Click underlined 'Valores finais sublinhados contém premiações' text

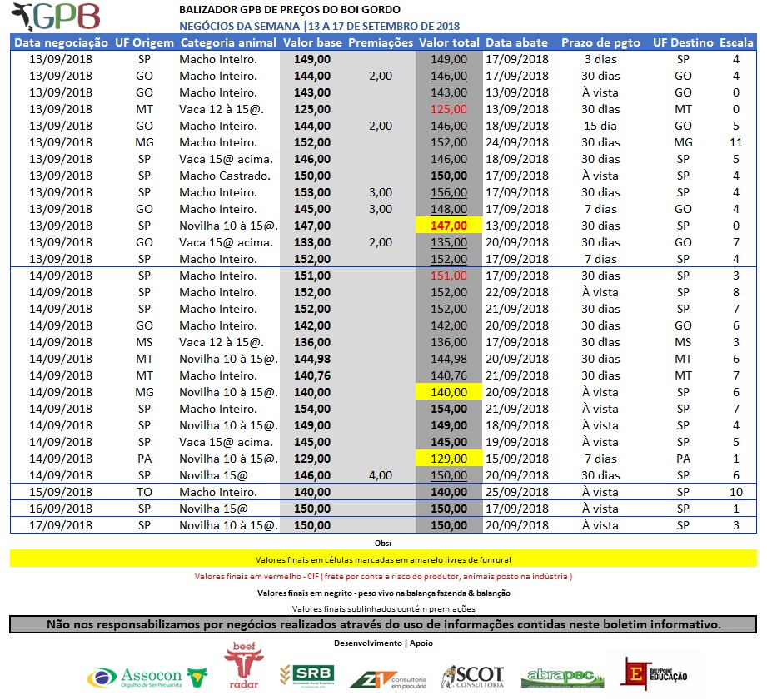383,609
